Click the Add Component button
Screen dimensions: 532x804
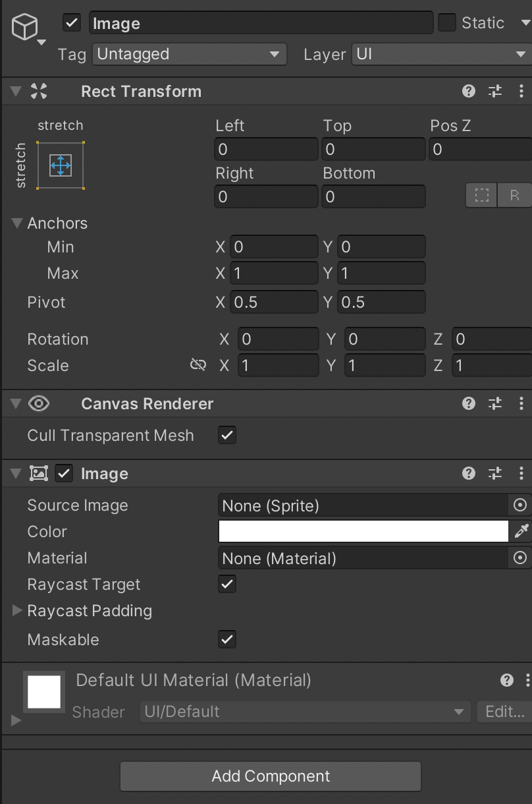click(271, 776)
